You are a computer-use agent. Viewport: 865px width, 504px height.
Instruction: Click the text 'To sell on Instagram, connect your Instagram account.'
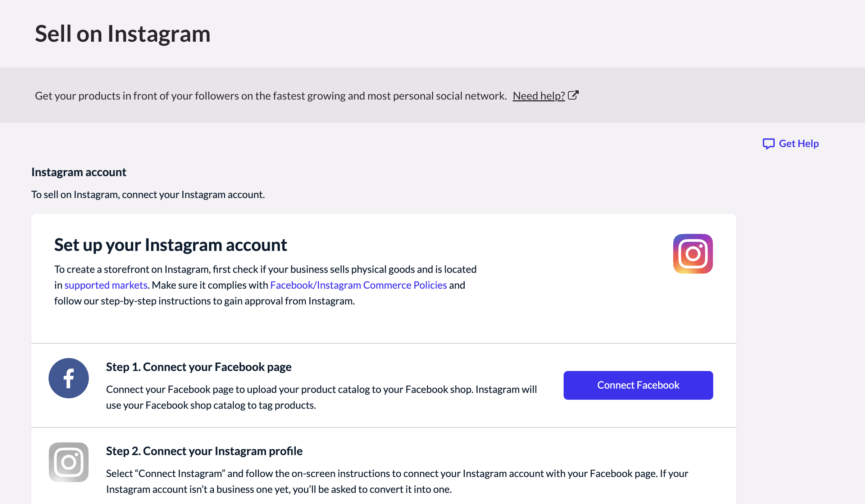coord(148,194)
